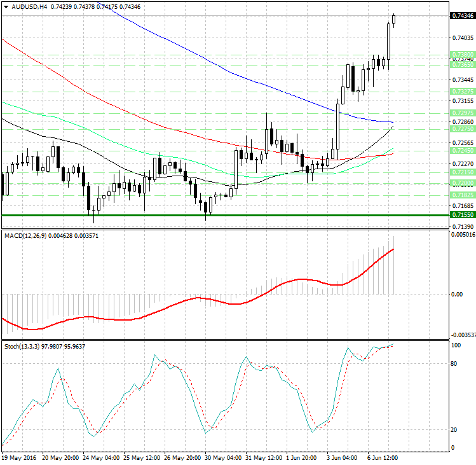Select the 0.72450 level label
Screen dimensions: 476x465
463,150
